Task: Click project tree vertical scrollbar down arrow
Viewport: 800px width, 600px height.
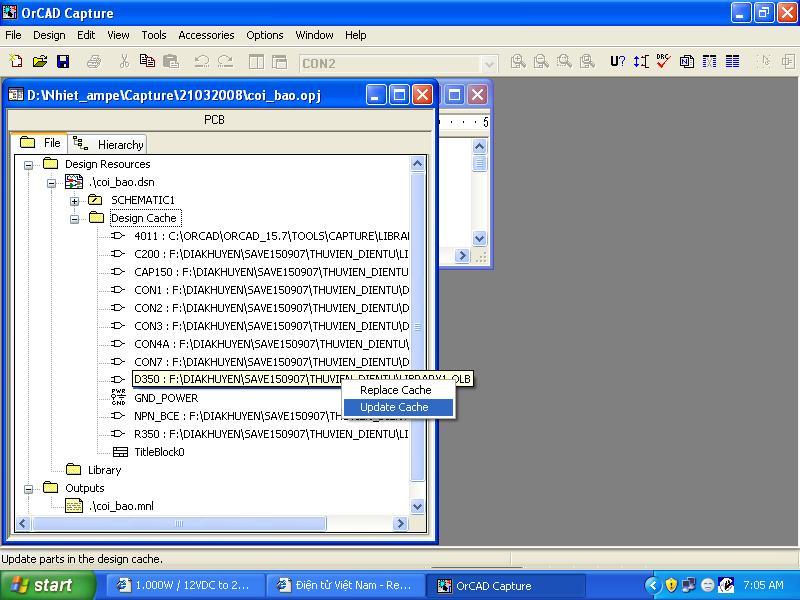Action: (417, 507)
